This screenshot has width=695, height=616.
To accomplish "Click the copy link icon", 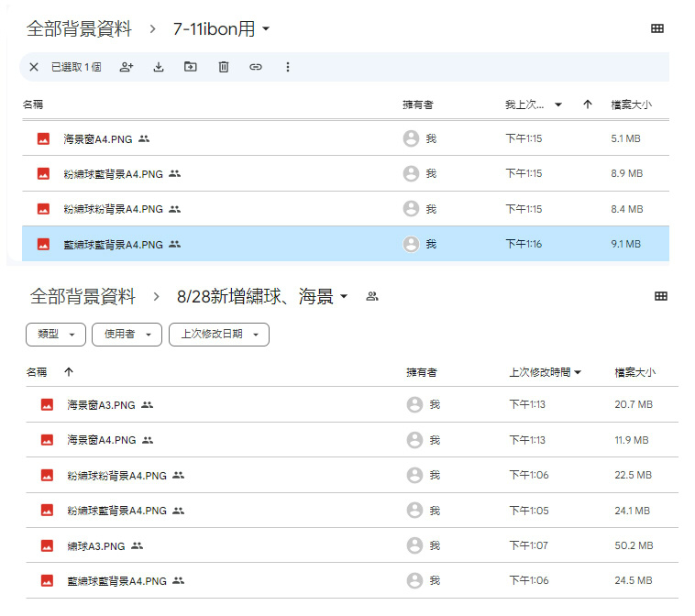I will pyautogui.click(x=256, y=67).
